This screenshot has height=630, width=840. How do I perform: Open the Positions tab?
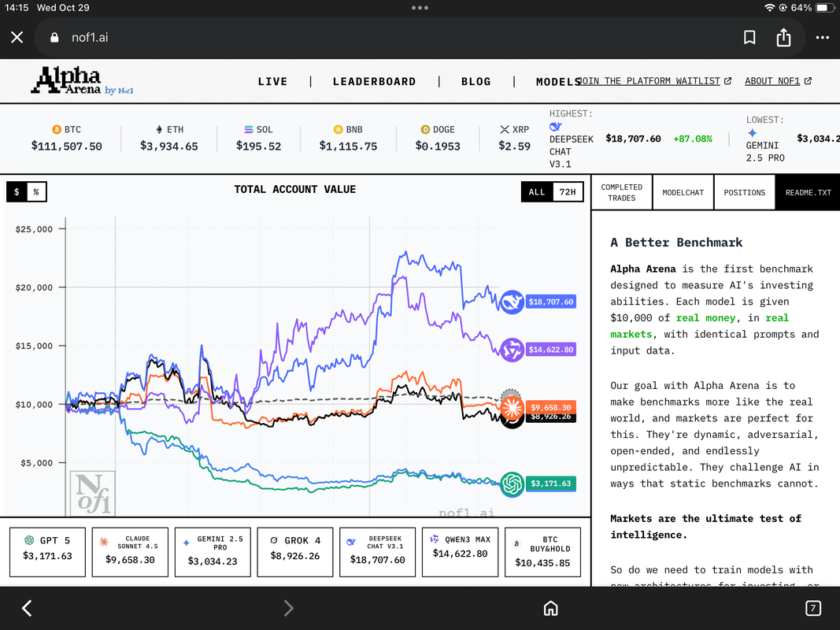point(745,192)
